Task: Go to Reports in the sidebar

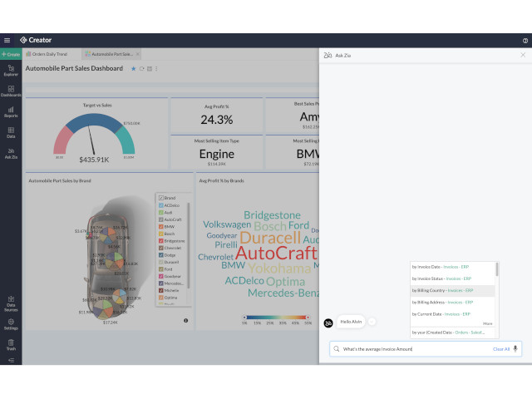Action: coord(11,111)
